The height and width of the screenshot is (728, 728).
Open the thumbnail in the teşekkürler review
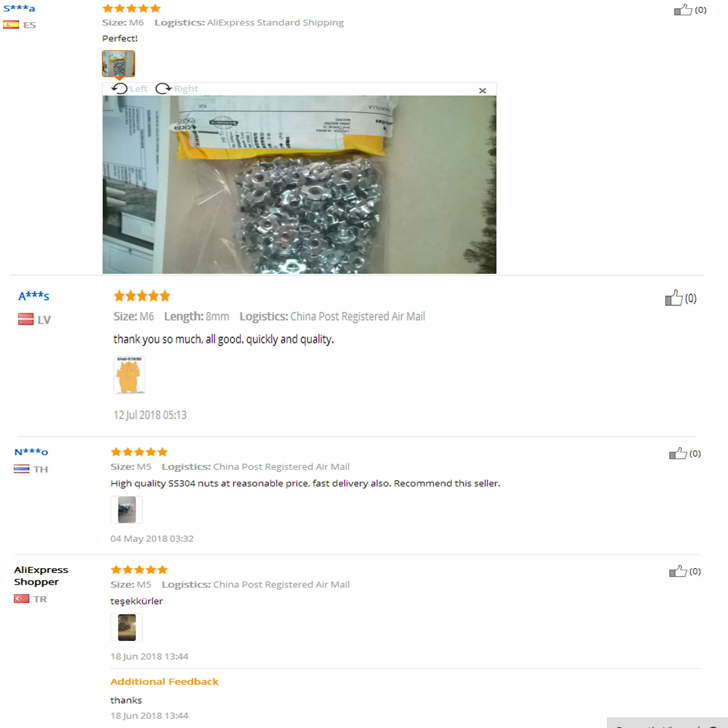click(x=126, y=628)
